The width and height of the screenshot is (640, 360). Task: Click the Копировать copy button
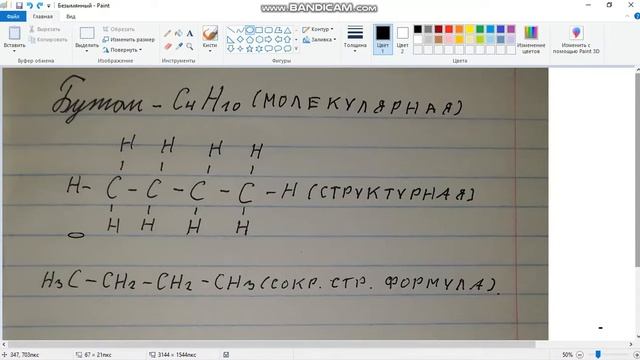point(48,40)
